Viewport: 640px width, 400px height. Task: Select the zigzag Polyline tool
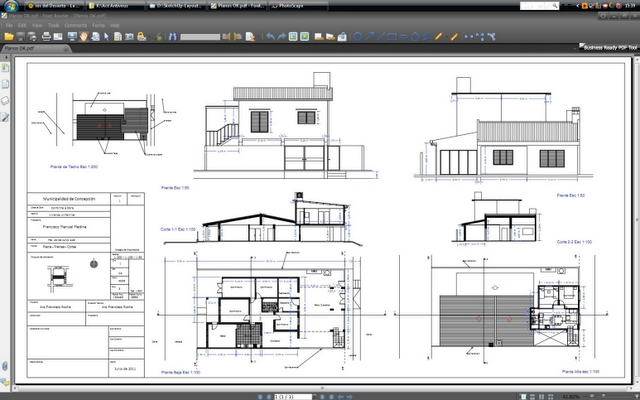[x=427, y=37]
